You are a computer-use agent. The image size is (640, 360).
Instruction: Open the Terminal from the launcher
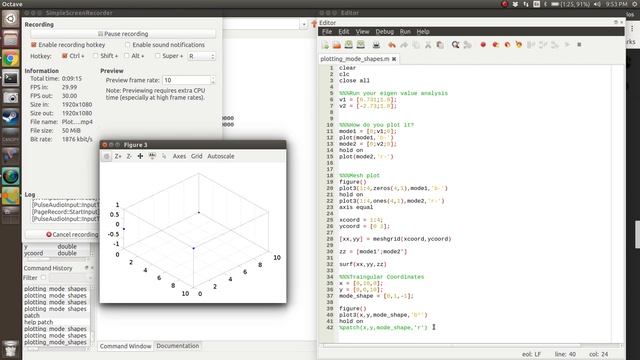[11, 78]
